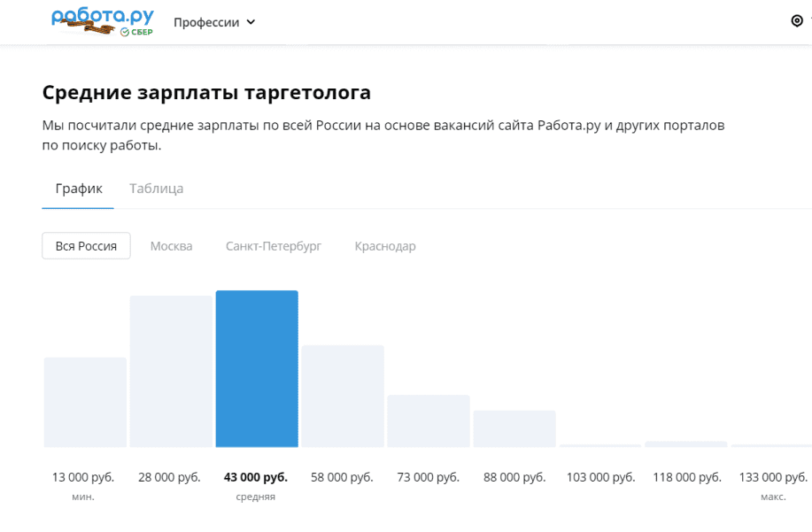Viewport: 812px width, 532px height.
Task: Filter salaries by Краснодар
Action: pyautogui.click(x=385, y=246)
